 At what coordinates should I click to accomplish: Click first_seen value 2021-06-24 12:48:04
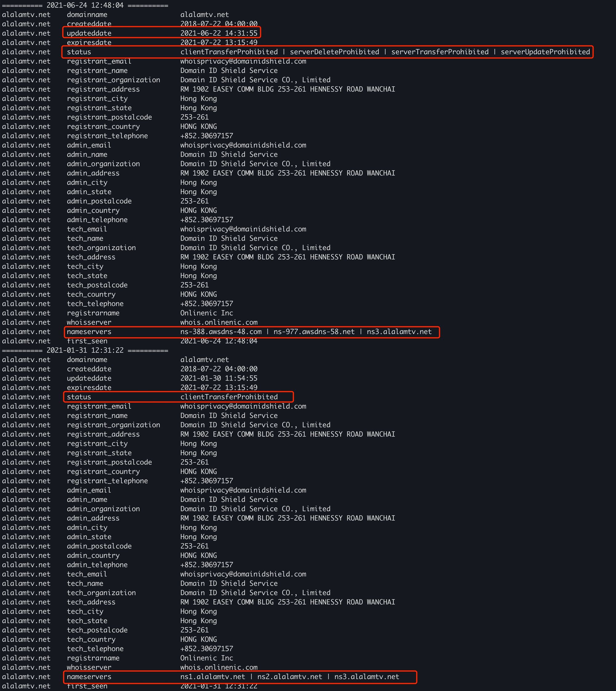pyautogui.click(x=219, y=341)
